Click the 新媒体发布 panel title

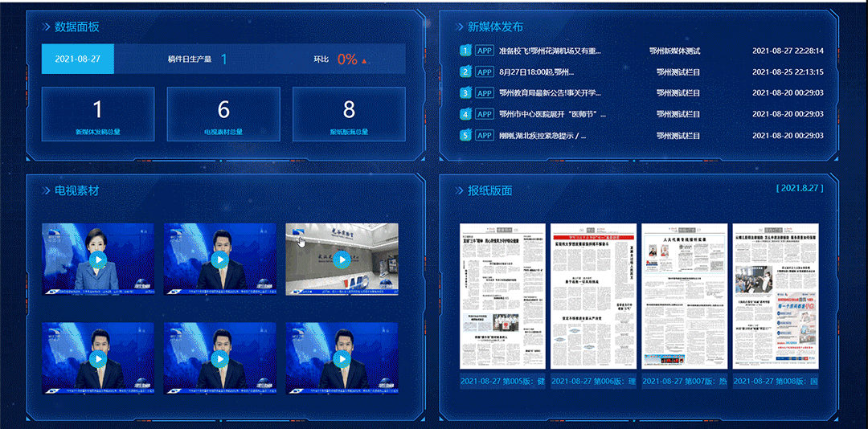pyautogui.click(x=495, y=27)
